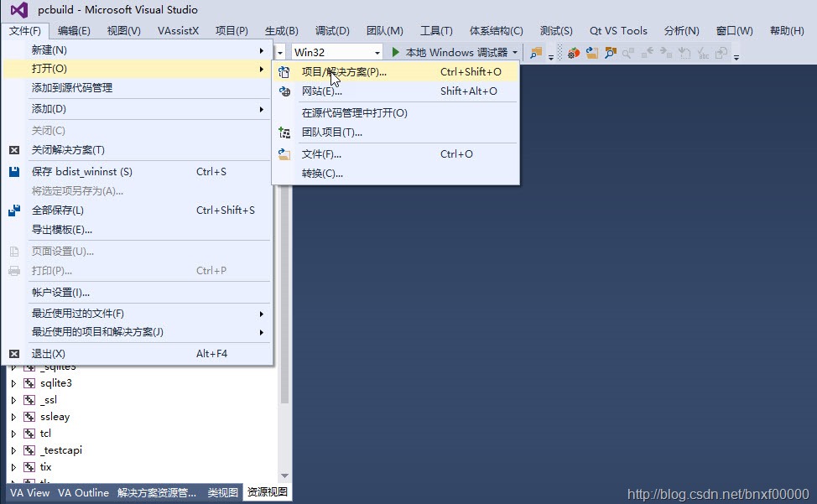Click the 本地 Windows 调试器 button

click(456, 53)
